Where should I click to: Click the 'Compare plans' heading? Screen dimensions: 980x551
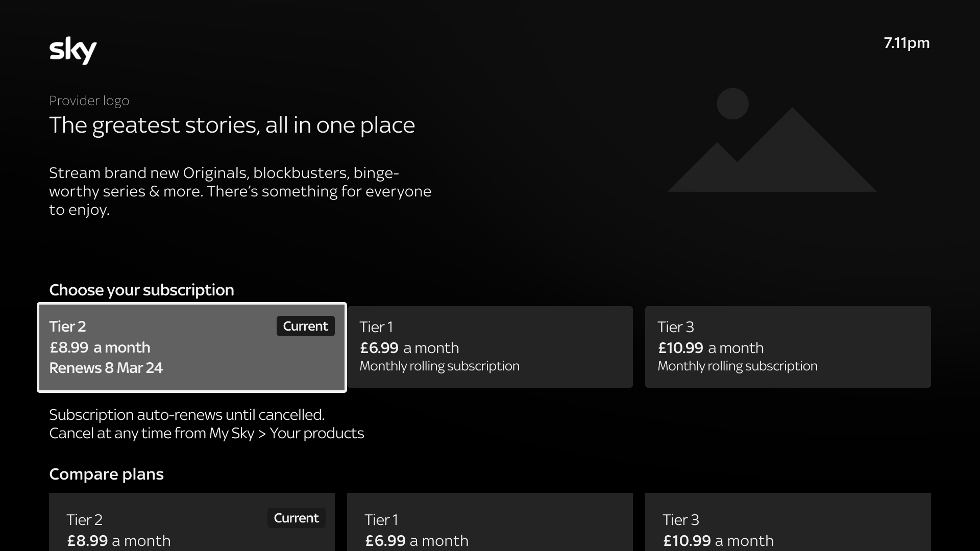click(x=106, y=474)
